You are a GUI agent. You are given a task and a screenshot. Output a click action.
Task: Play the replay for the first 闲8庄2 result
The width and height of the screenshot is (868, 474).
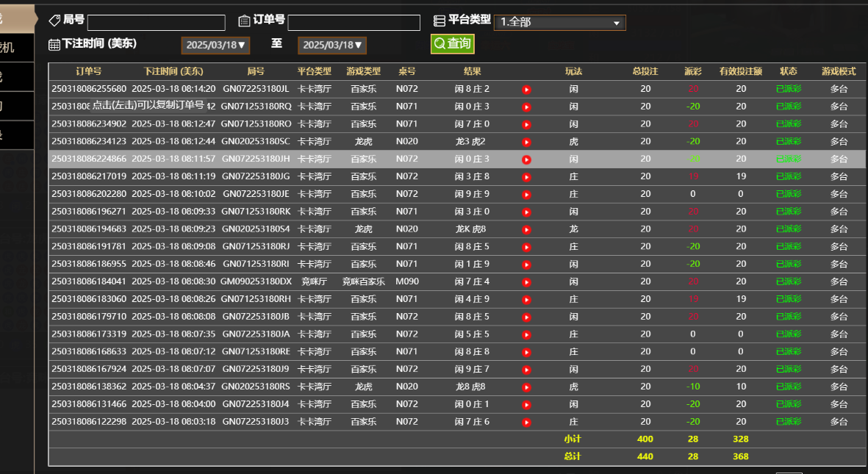526,88
